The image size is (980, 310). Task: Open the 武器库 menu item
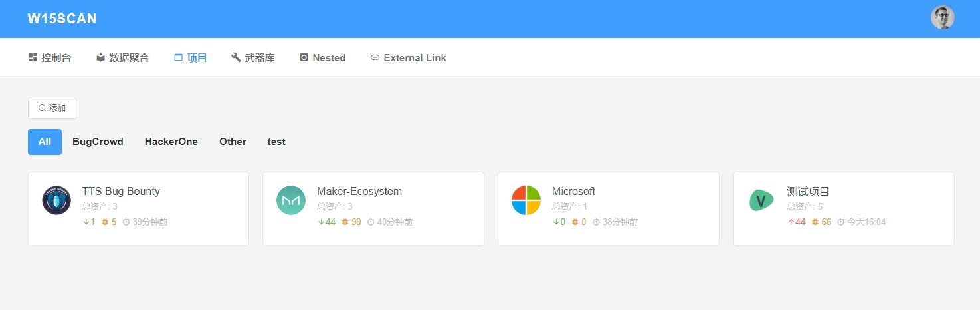[253, 58]
